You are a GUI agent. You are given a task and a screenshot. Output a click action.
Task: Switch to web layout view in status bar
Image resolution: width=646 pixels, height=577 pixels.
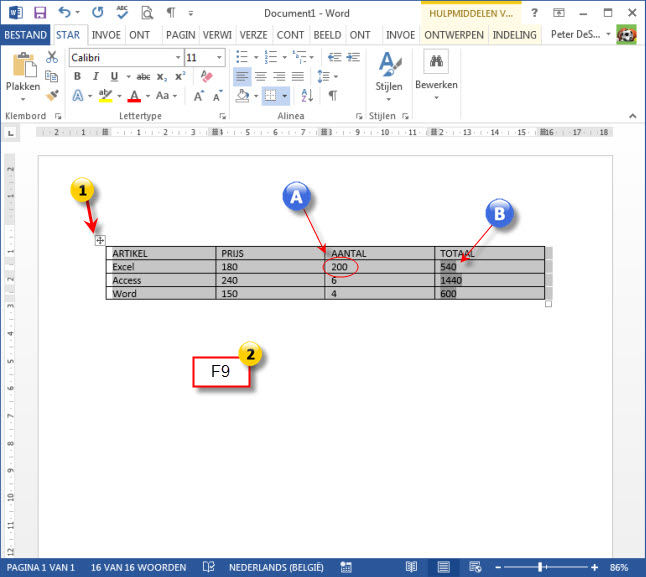pyautogui.click(x=475, y=567)
